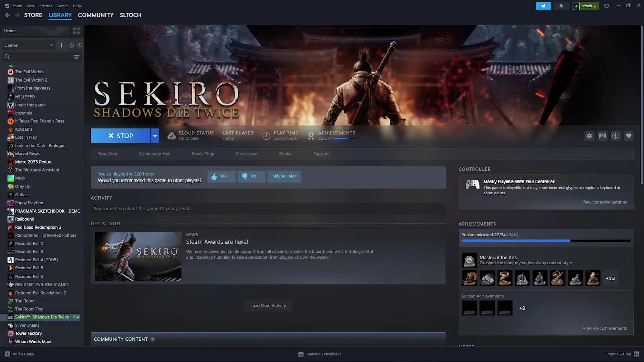Viewport: 644px width, 362px height.
Task: Expand the +13 more unlocked achievements
Action: pos(610,278)
